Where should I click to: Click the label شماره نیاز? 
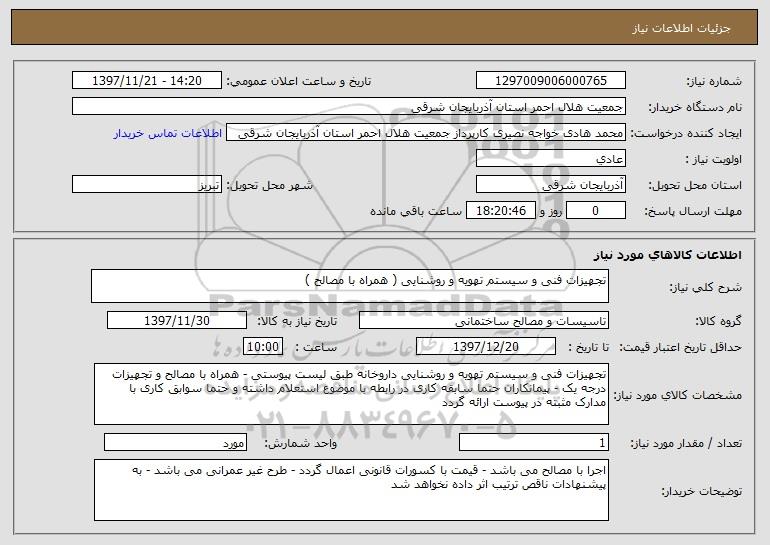click(714, 81)
